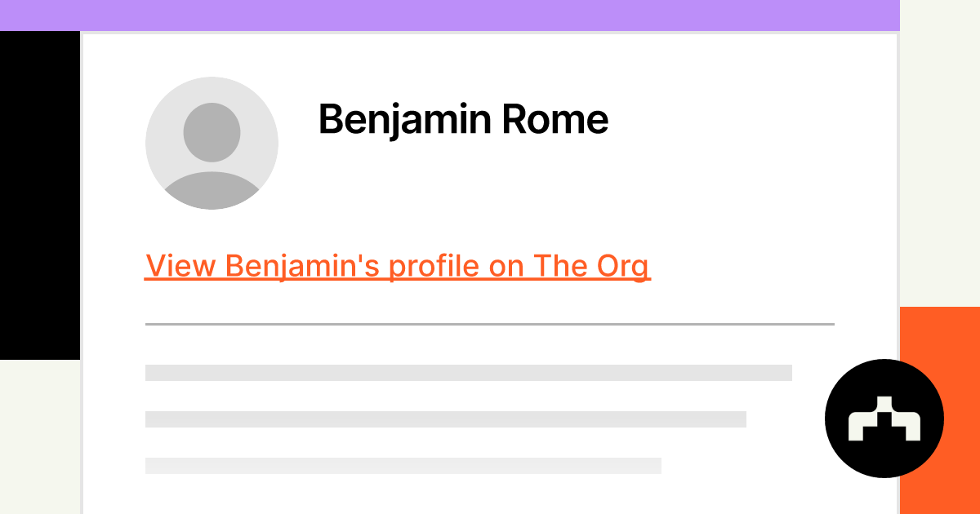Viewport: 980px width, 514px height.
Task: Open "View Benjamin's profile on The Org" link
Action: 397,266
